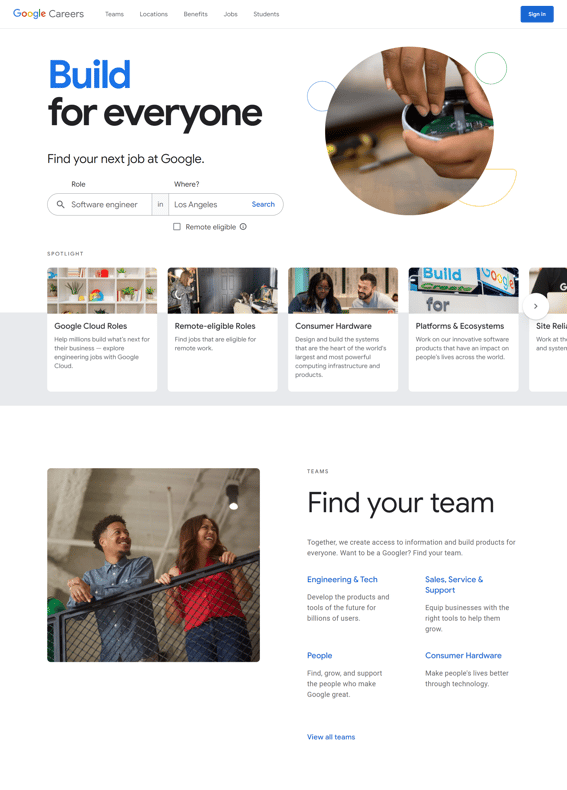Click the info icon beside Remote eligible
Image resolution: width=567 pixels, height=790 pixels.
(x=243, y=227)
